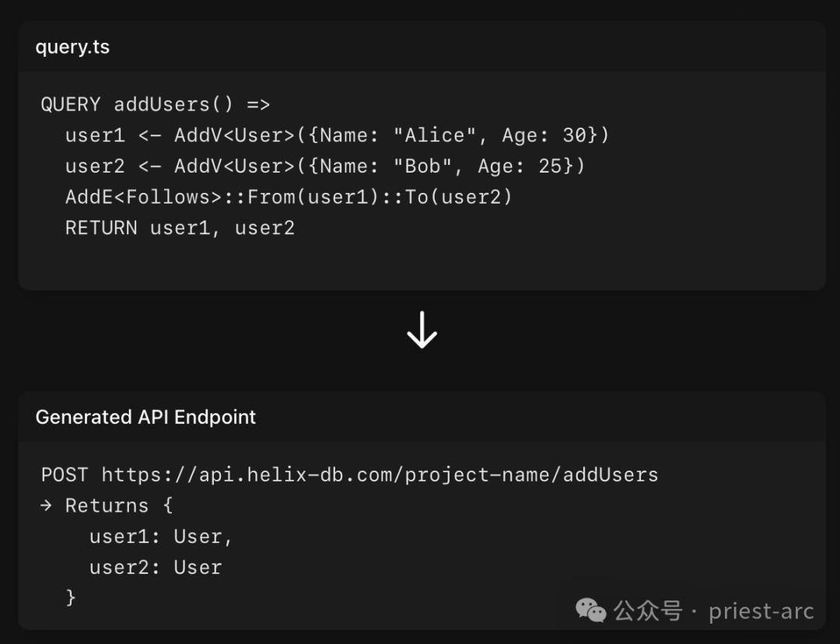Click the RETURN user1, user2 line
Image resolution: width=840 pixels, height=644 pixels.
click(x=180, y=228)
